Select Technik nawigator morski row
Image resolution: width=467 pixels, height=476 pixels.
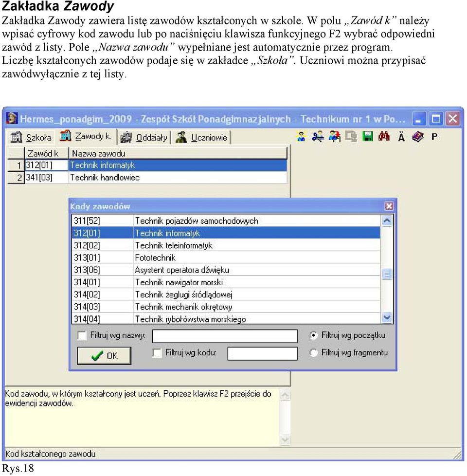click(256, 282)
